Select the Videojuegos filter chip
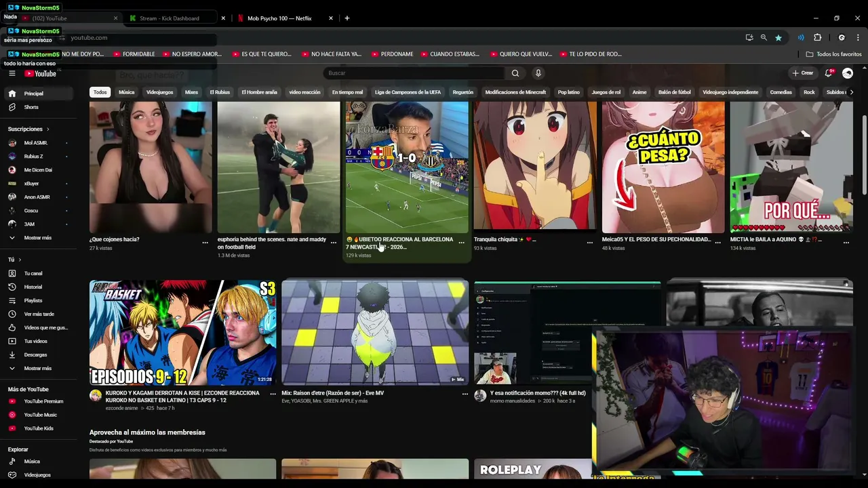Viewport: 868px width, 488px height. click(160, 92)
